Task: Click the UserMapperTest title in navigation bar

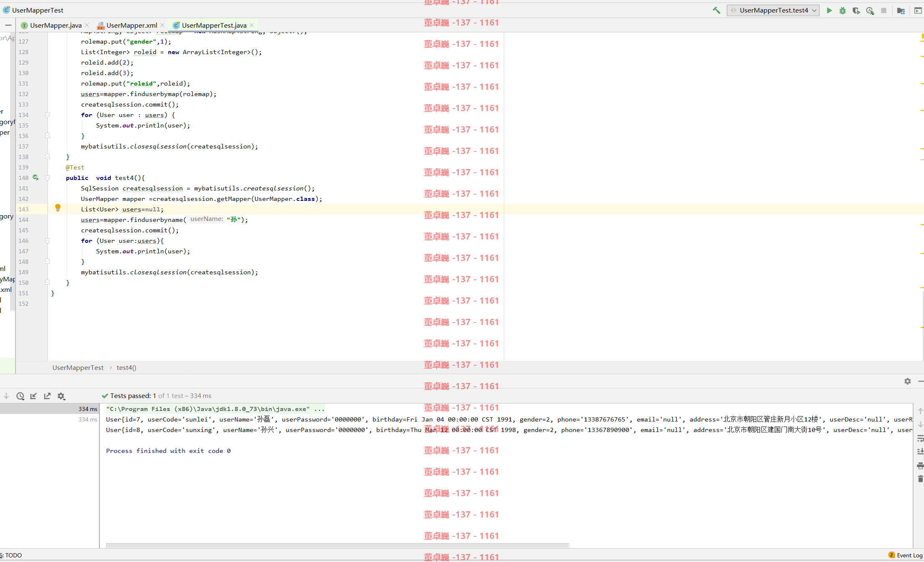Action: point(37,10)
